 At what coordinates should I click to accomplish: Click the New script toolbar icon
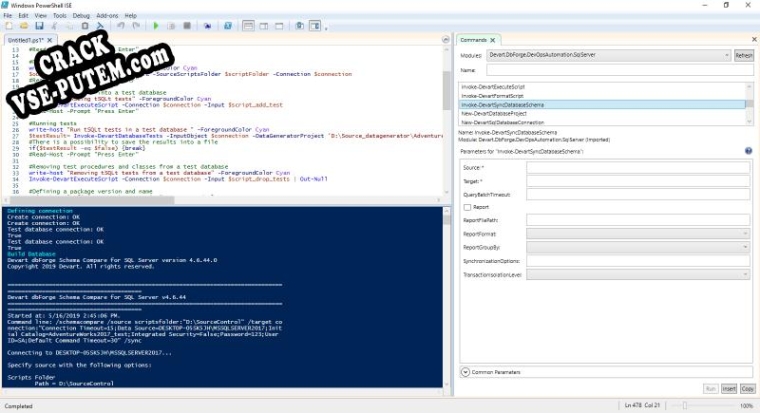pyautogui.click(x=9, y=26)
